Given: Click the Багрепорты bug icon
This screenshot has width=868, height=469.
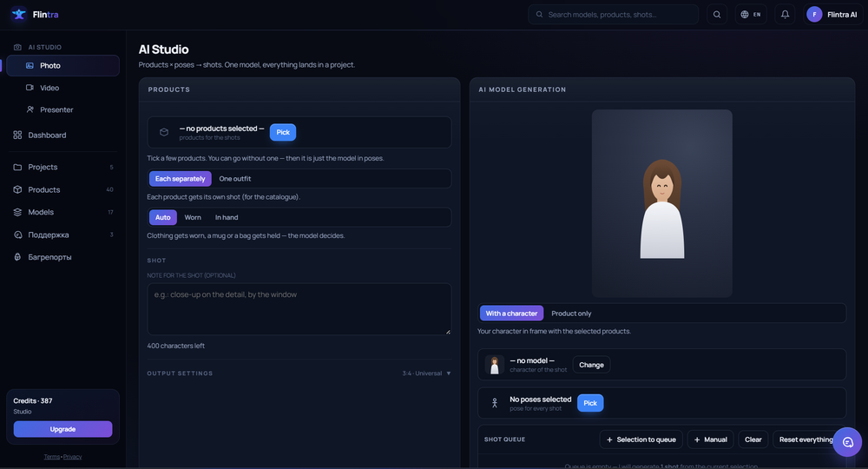Looking at the screenshot, I should pos(17,257).
